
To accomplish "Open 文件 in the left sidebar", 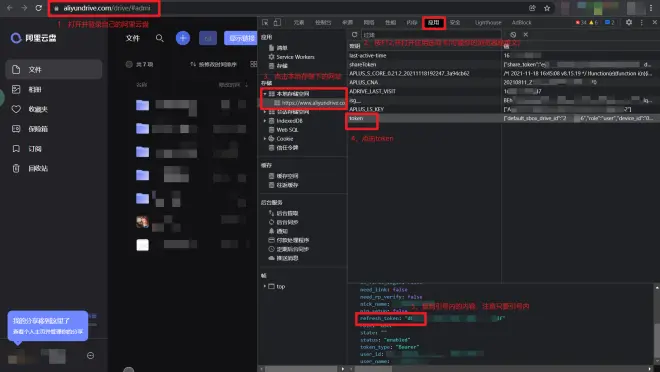I will [53, 69].
